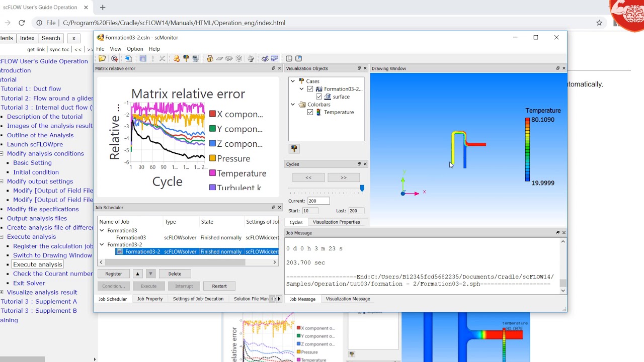Image resolution: width=644 pixels, height=362 pixels.
Task: Click the paint roller icon in the toolbar
Action: (186, 59)
